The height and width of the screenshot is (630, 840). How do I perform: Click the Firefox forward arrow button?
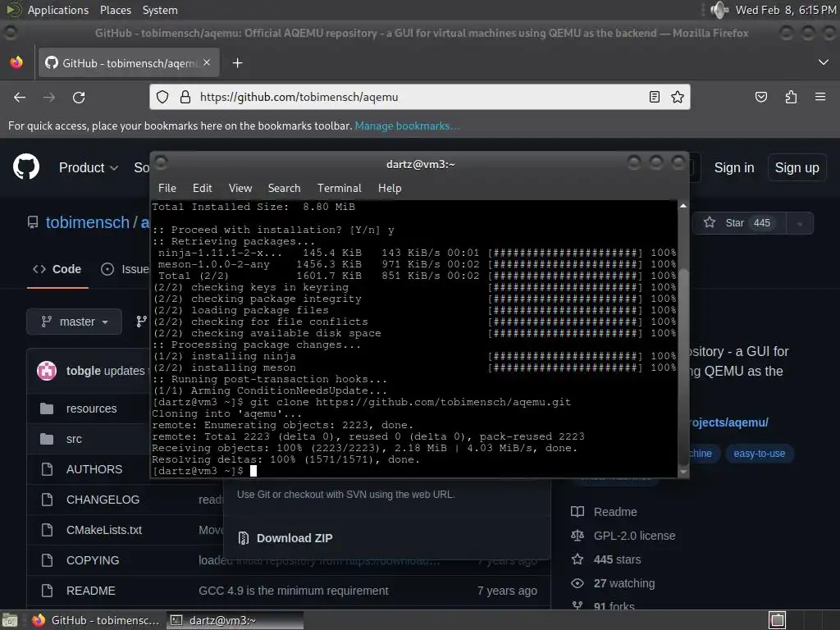tap(49, 97)
